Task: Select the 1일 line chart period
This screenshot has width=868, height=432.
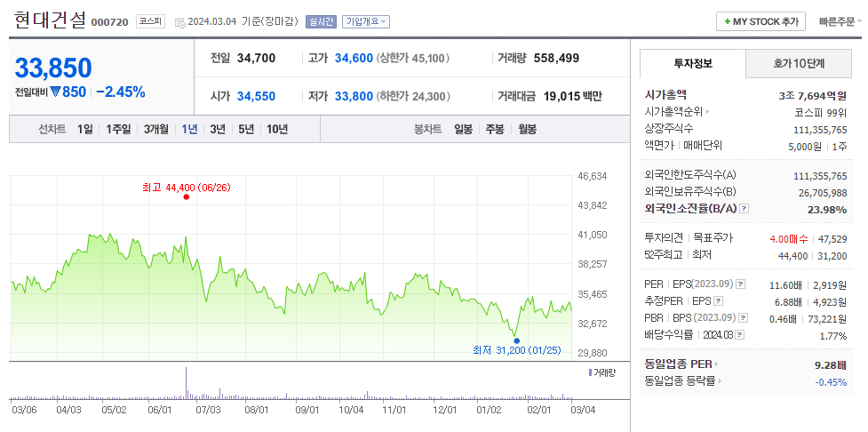Action: point(84,129)
